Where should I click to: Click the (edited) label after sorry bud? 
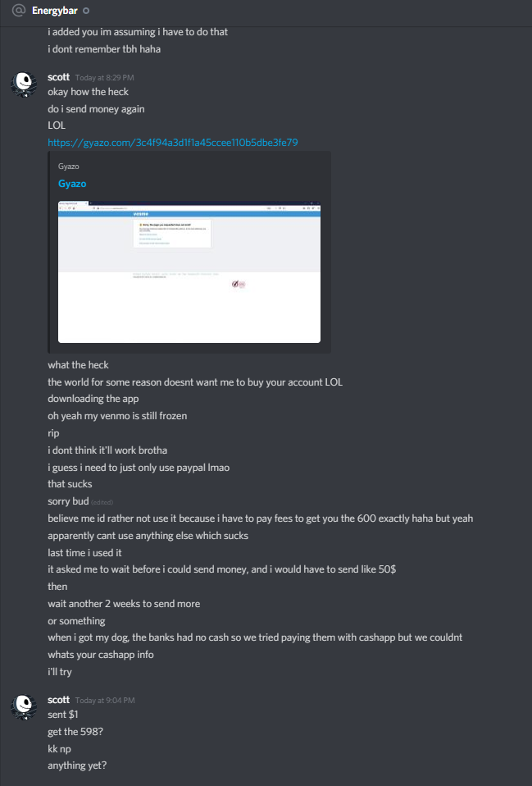tap(102, 502)
